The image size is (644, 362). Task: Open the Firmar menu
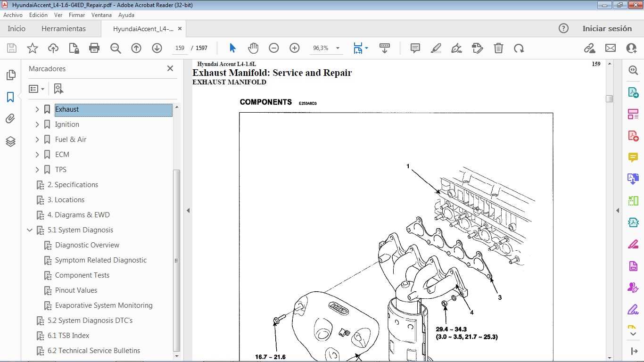point(77,15)
